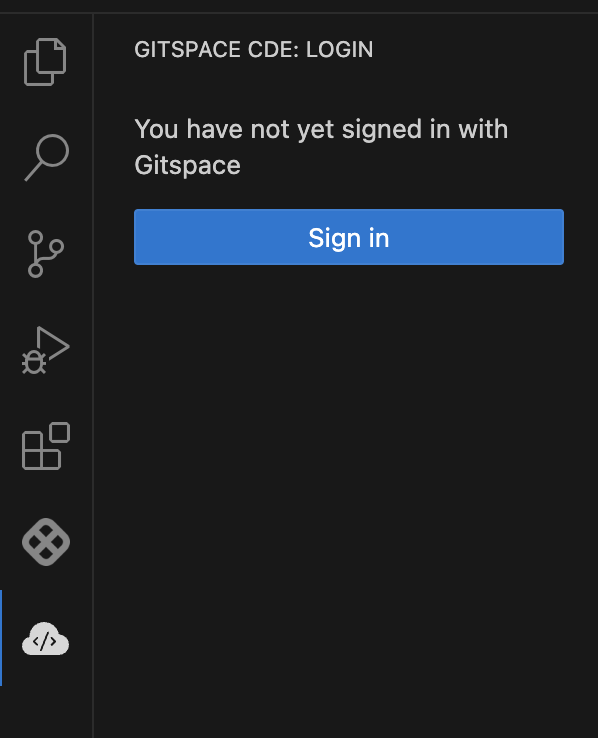Click the blue Sign in button
This screenshot has height=738, width=598.
pos(349,237)
